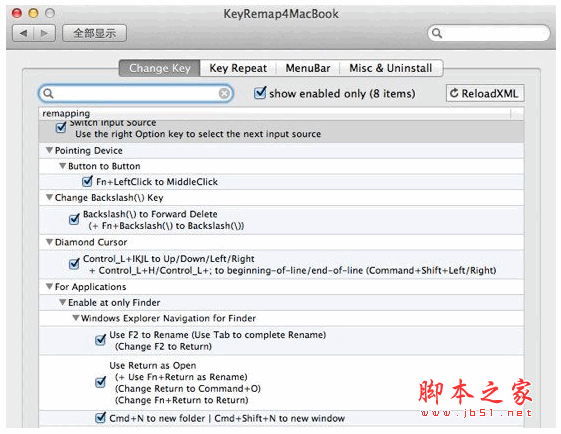Screen dimensions: 561x434
Task: Click the back navigation arrow
Action: pyautogui.click(x=23, y=33)
